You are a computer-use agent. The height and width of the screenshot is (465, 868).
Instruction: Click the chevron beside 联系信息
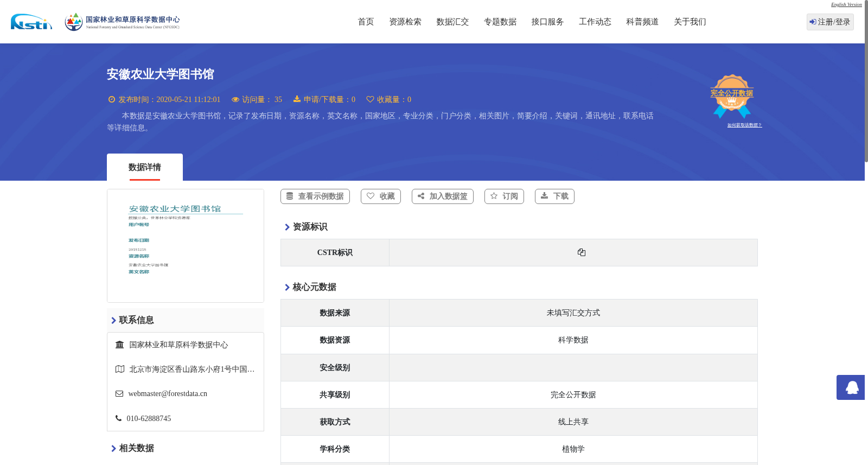(114, 320)
